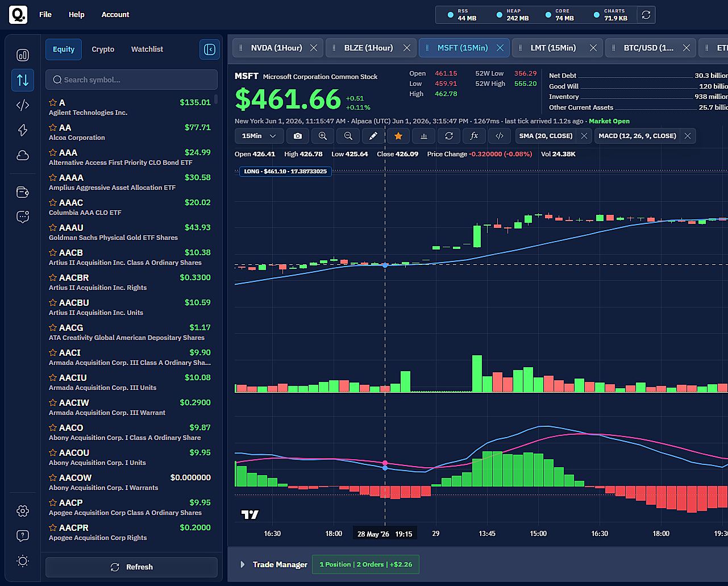The image size is (728, 586).
Task: Select the AAAA Amplius ETF row
Action: tap(130, 182)
